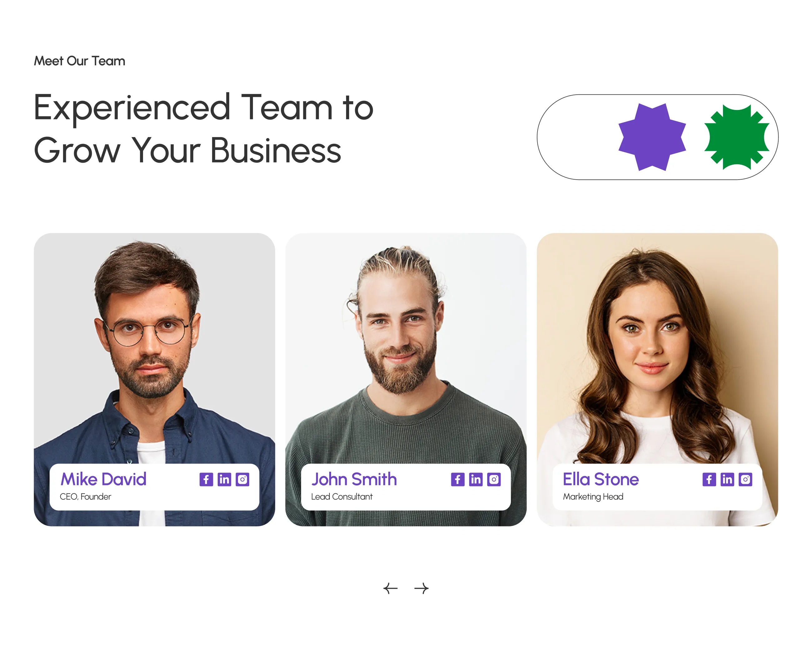Open Mike David's LinkedIn icon
812x651 pixels.
click(x=224, y=480)
